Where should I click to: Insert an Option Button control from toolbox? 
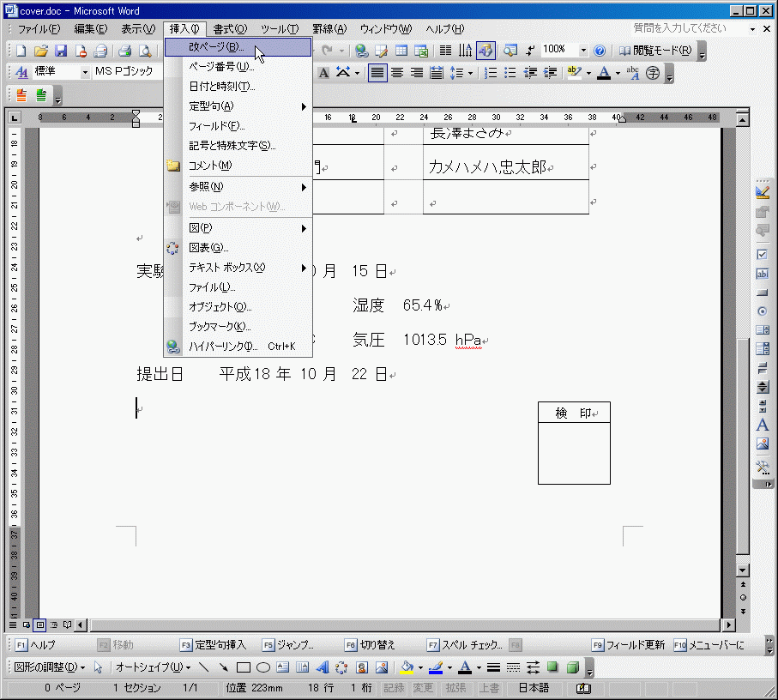tap(762, 311)
